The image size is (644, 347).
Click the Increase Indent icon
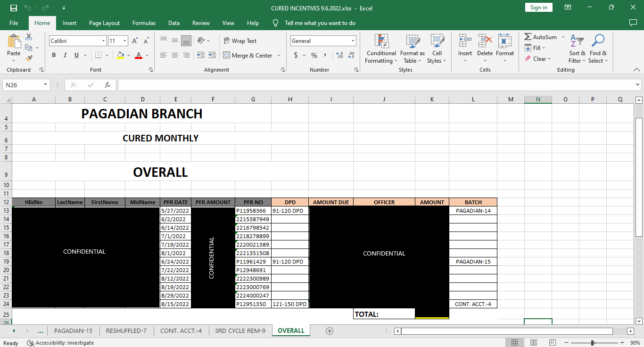coord(212,55)
